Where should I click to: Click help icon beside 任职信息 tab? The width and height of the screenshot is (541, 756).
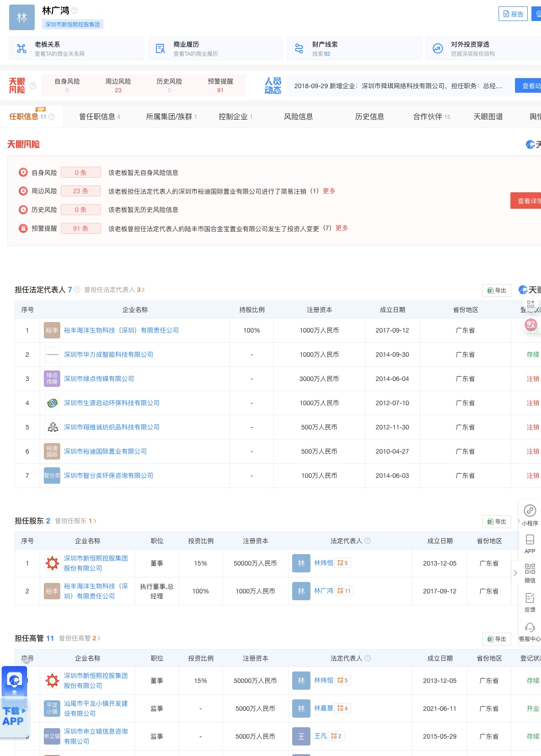[52, 117]
